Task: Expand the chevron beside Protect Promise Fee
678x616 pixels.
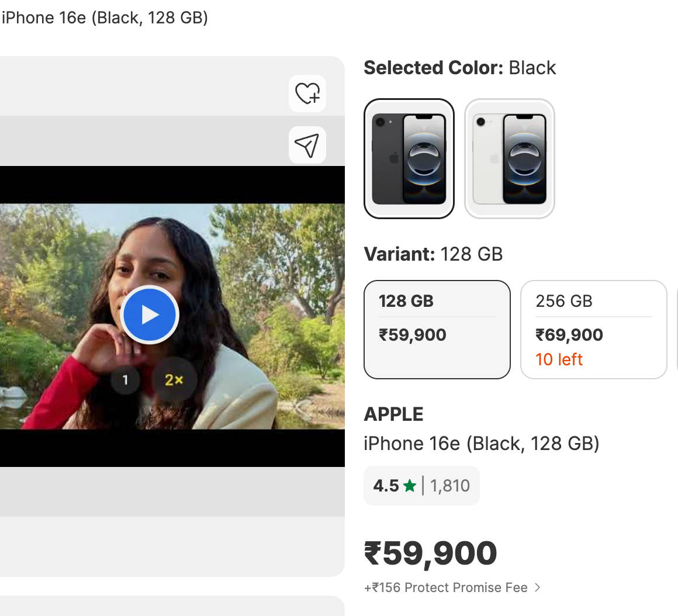Action: coord(538,588)
